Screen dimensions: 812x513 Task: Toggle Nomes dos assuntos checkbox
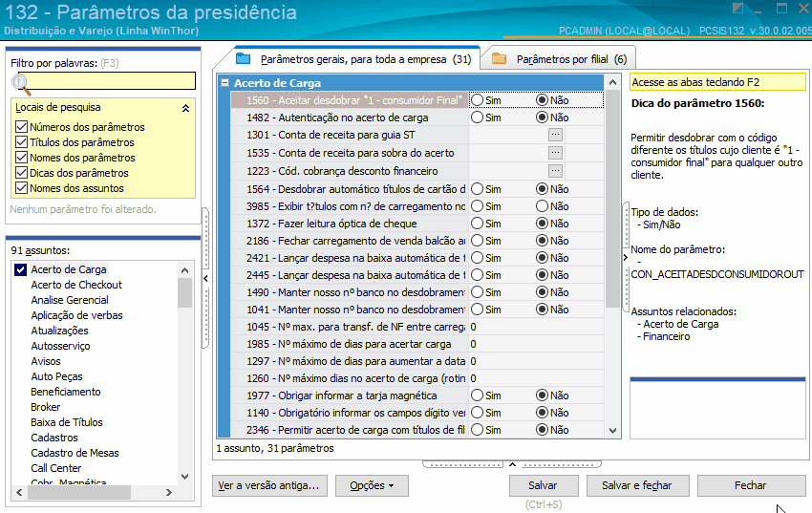[x=21, y=188]
